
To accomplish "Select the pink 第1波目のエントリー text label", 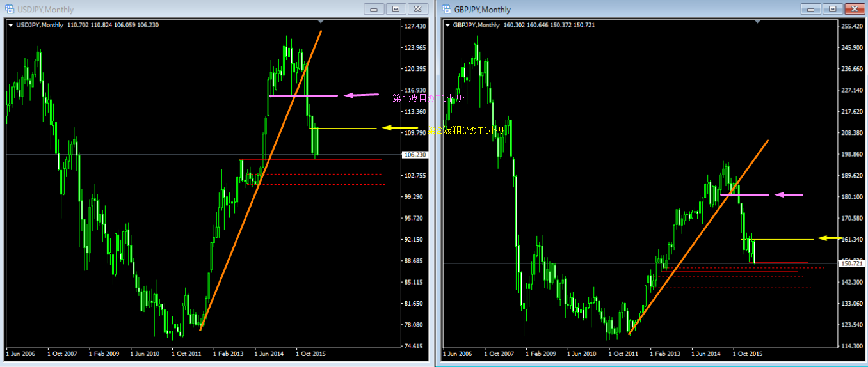I will tap(430, 98).
